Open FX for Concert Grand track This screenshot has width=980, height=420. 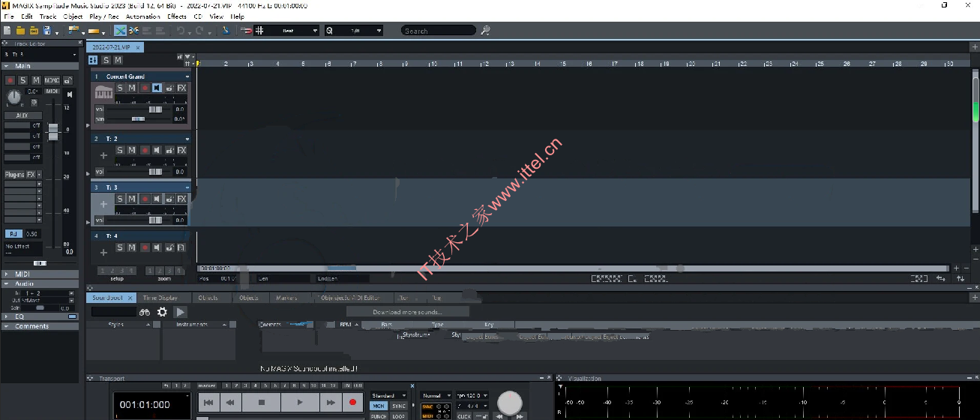[181, 88]
